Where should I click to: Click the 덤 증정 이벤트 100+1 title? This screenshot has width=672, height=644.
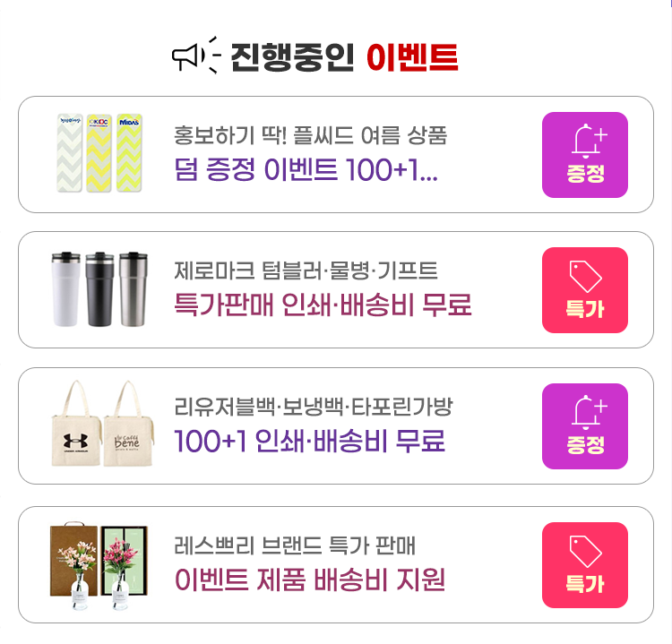coord(306,169)
